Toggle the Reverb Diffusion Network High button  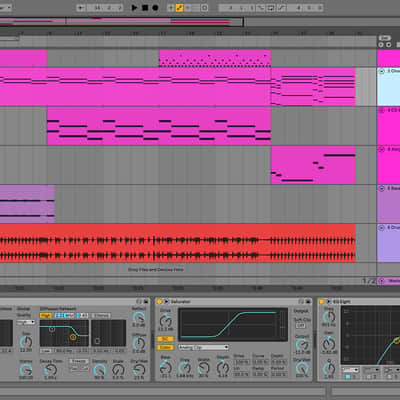point(46,315)
